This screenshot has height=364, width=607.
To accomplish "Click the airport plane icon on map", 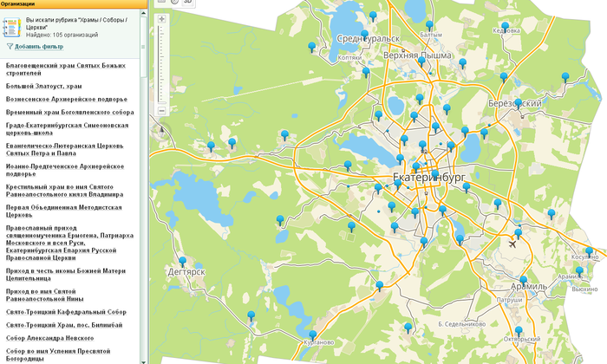I will pos(513,243).
